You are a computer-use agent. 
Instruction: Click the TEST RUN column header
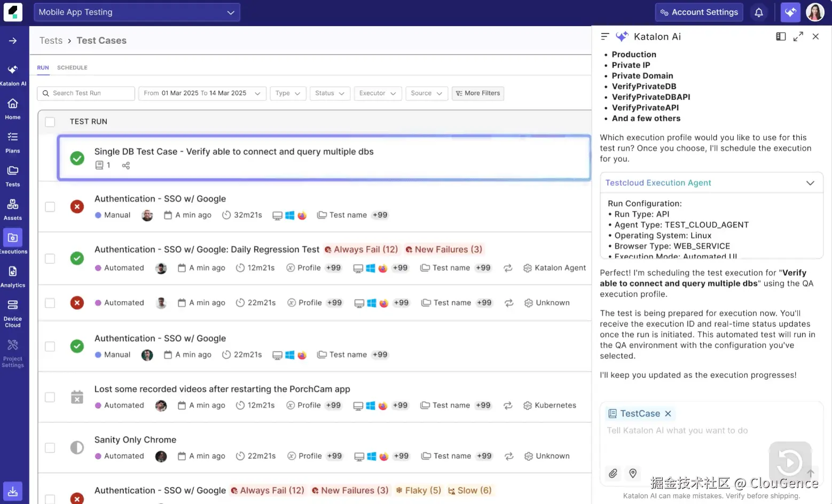[x=89, y=122]
